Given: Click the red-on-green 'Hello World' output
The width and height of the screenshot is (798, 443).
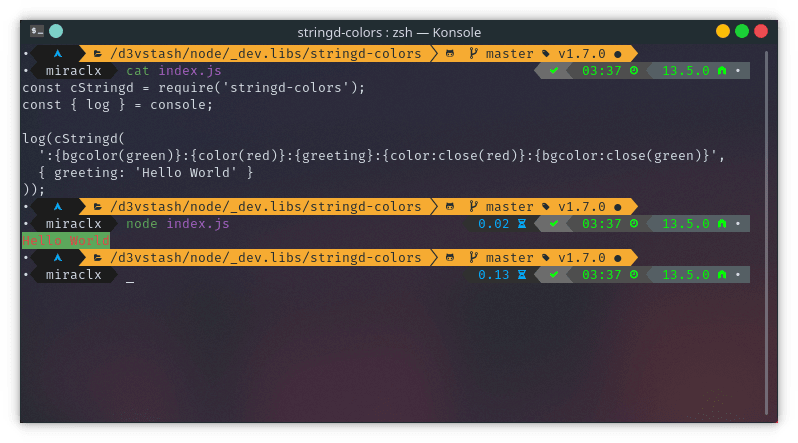Looking at the screenshot, I should pos(66,240).
